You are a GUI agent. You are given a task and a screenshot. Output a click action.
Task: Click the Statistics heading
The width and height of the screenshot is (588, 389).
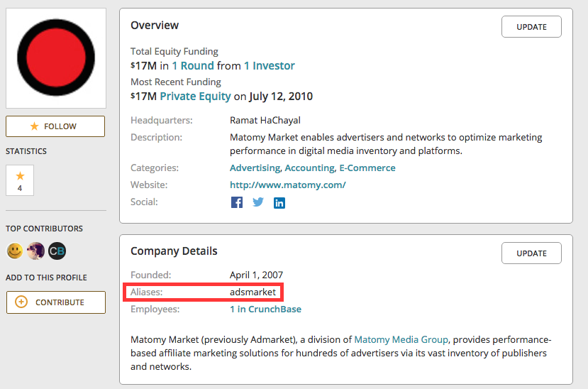point(26,151)
